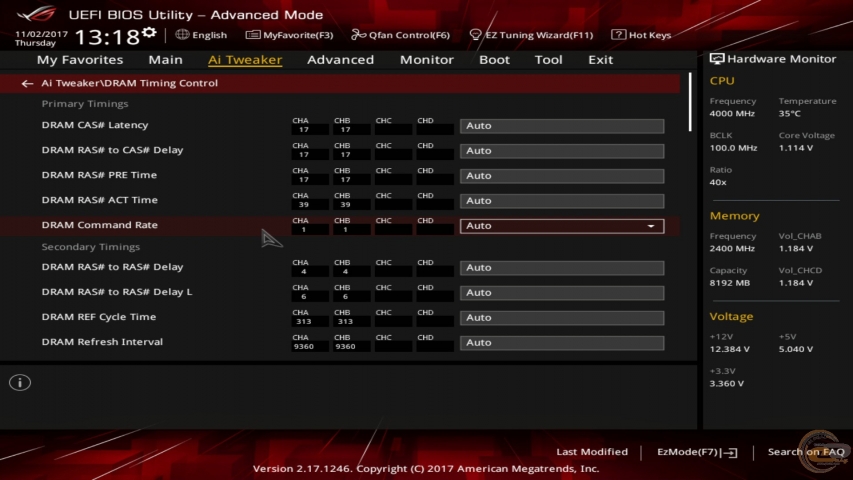Click Core Voltage 1.114 V value
The image size is (853, 480).
(796, 148)
